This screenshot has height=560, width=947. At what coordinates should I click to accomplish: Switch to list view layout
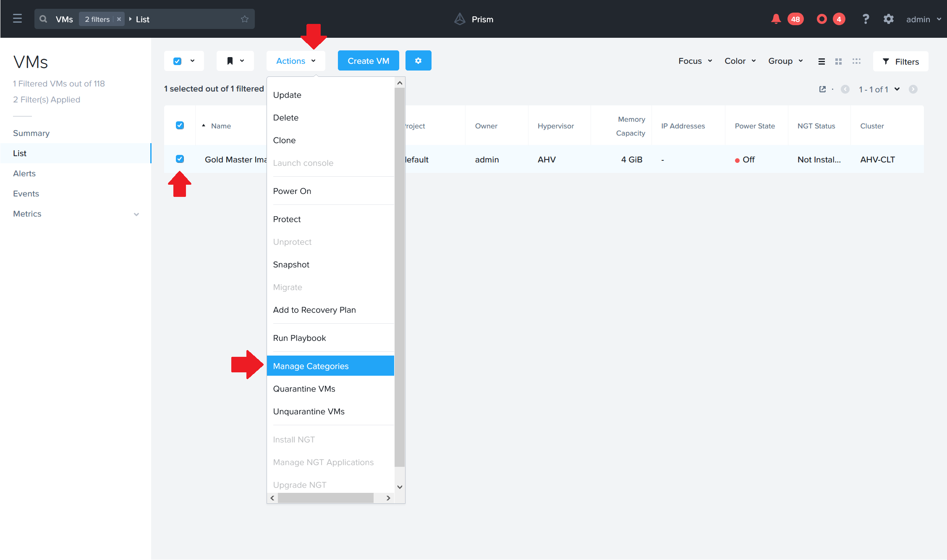pyautogui.click(x=821, y=62)
